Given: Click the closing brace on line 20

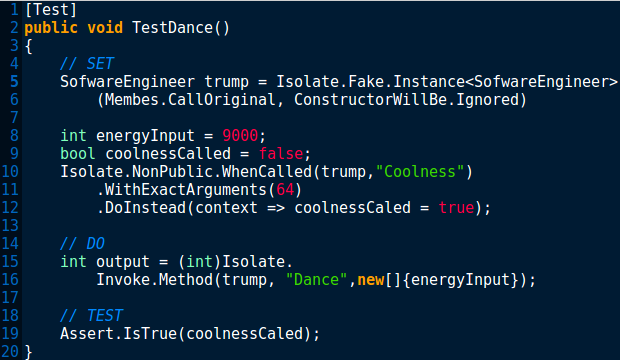Looking at the screenshot, I should [28, 351].
